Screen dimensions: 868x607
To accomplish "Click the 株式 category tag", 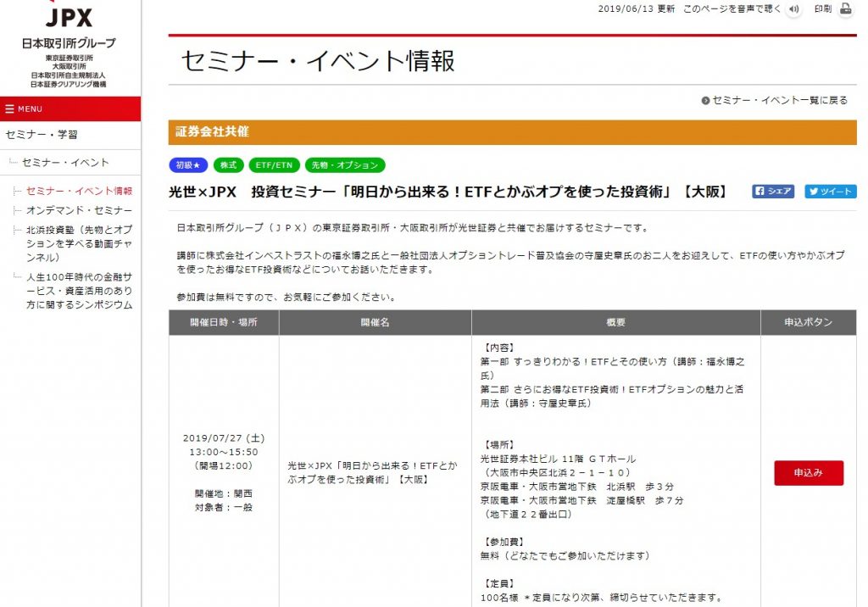I will (228, 165).
